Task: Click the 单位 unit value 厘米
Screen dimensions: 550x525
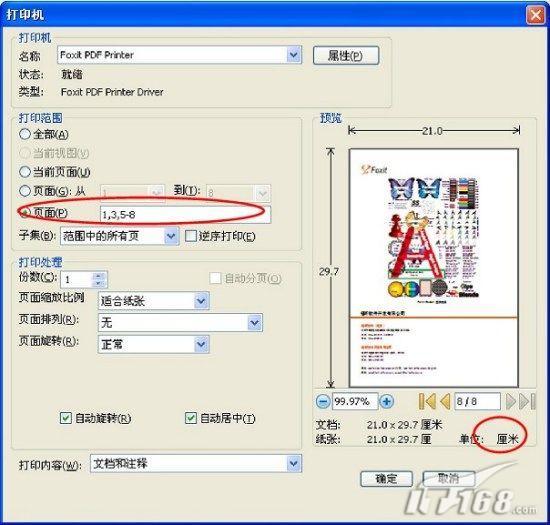Action: (507, 439)
